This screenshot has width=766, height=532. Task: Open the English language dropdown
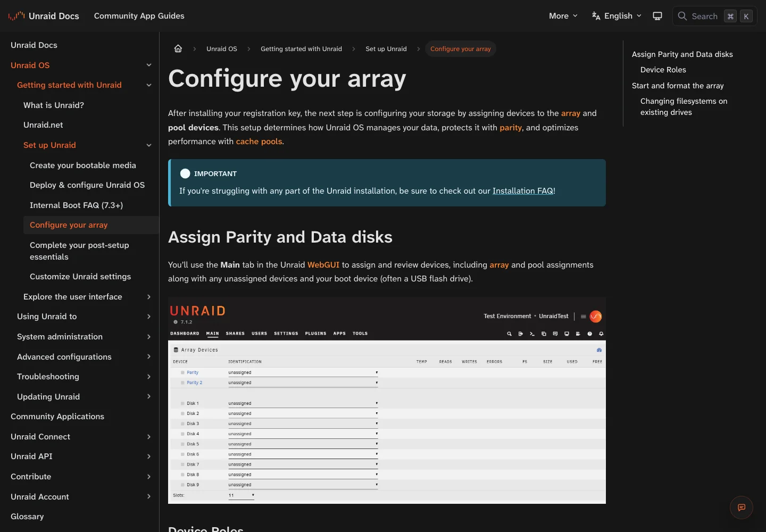617,16
